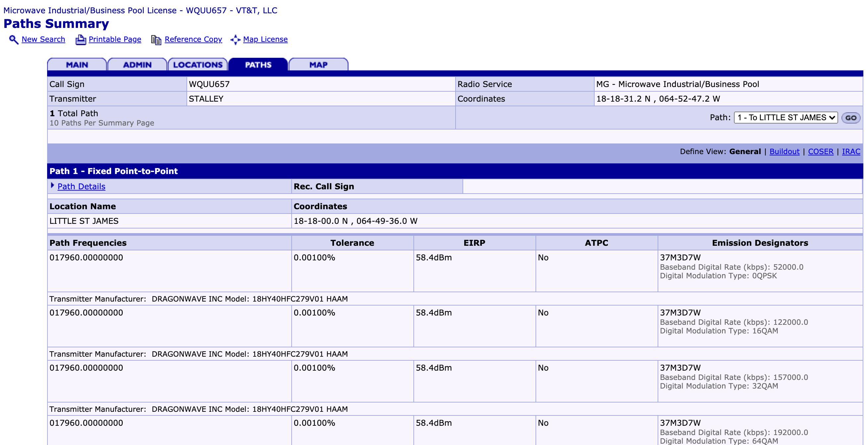Open the Reference Copy link
Viewport: 868px width, 445px height.
(x=193, y=40)
